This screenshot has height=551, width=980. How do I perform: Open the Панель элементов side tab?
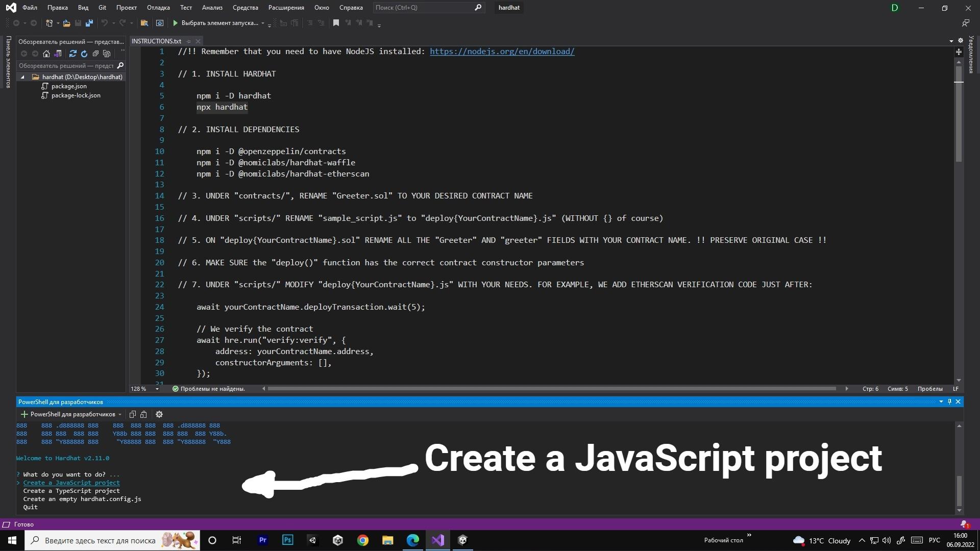[8, 62]
